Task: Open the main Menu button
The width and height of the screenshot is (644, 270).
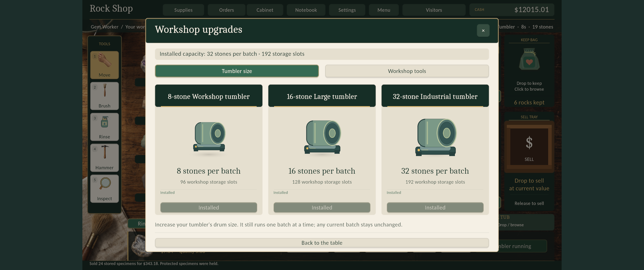Action: 384,10
